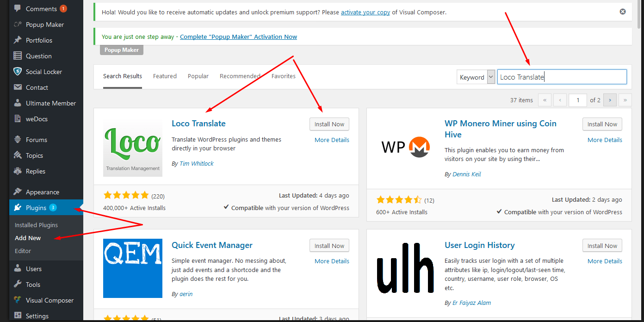Image resolution: width=644 pixels, height=322 pixels.
Task: Open author Tim Whitlock's link
Action: (x=197, y=164)
